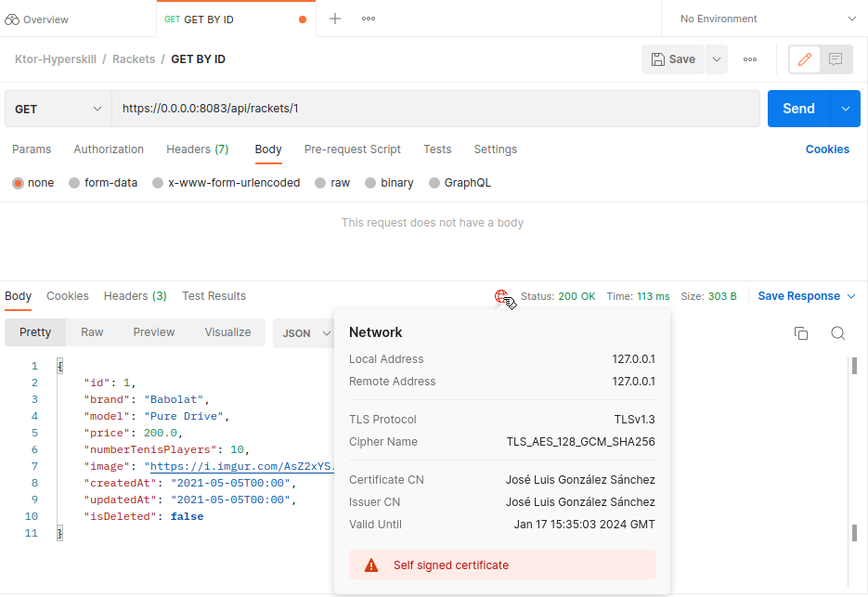Image resolution: width=868 pixels, height=597 pixels.
Task: Open the Cookies link
Action: click(x=827, y=149)
